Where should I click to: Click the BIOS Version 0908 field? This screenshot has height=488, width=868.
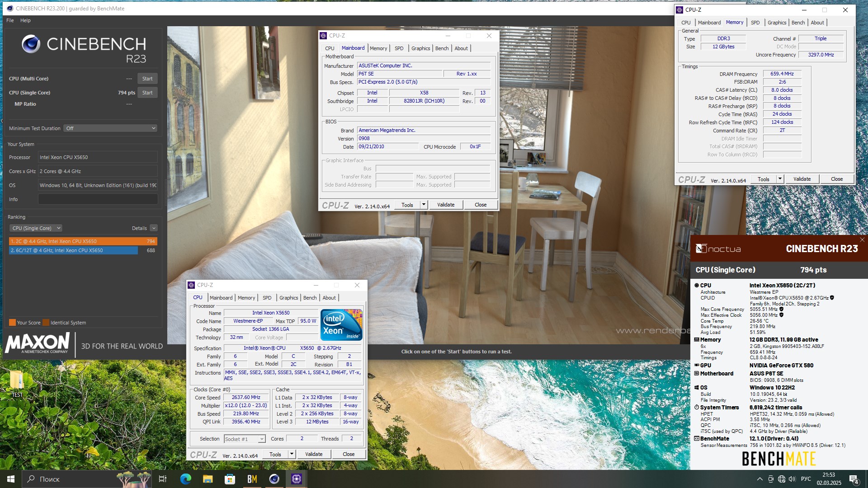point(424,139)
